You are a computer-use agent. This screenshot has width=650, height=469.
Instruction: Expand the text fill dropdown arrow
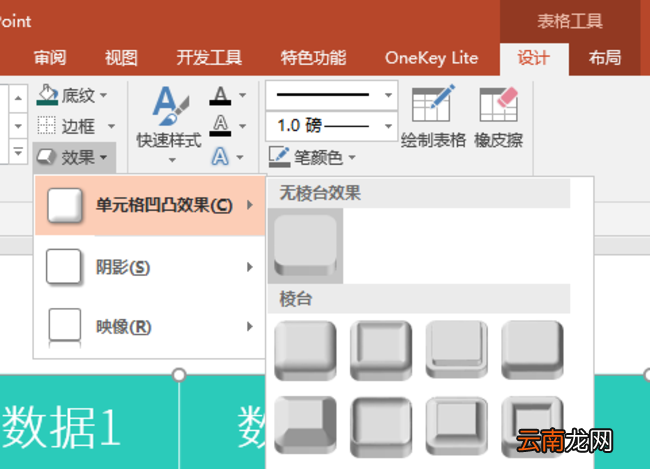[243, 95]
